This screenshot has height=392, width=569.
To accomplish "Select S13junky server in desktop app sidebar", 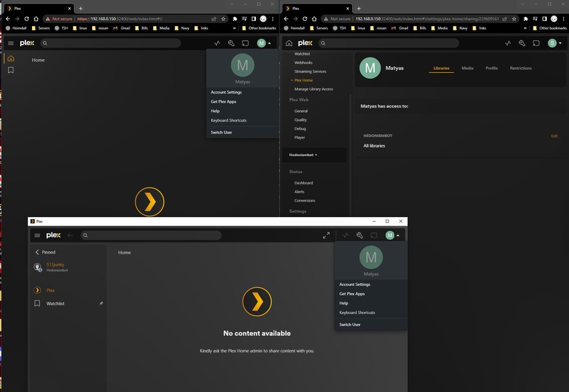I will coord(55,266).
